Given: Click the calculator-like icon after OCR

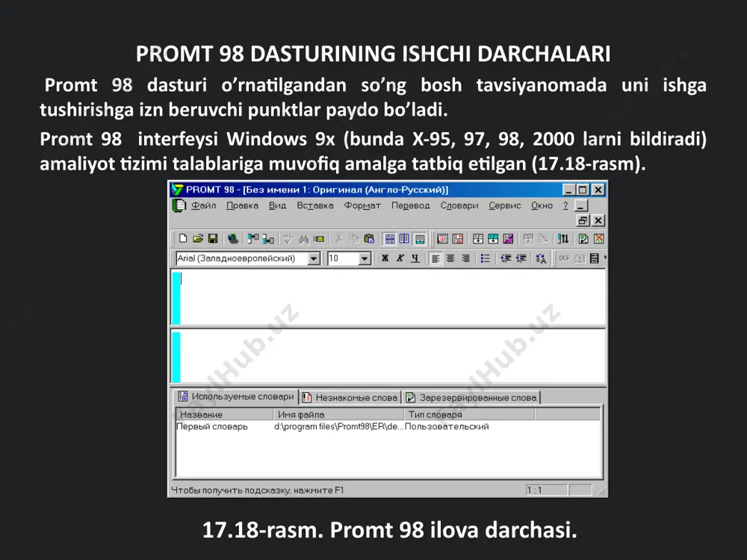Looking at the screenshot, I should click(x=594, y=258).
